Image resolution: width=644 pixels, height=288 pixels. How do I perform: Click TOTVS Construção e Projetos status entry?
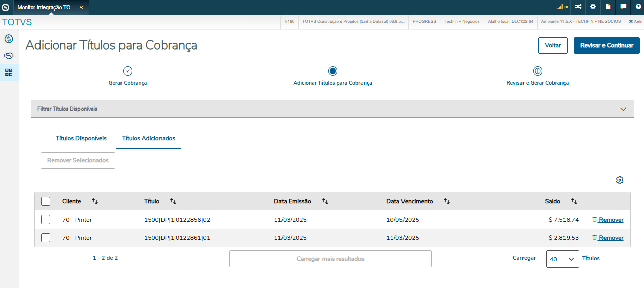coord(353,22)
